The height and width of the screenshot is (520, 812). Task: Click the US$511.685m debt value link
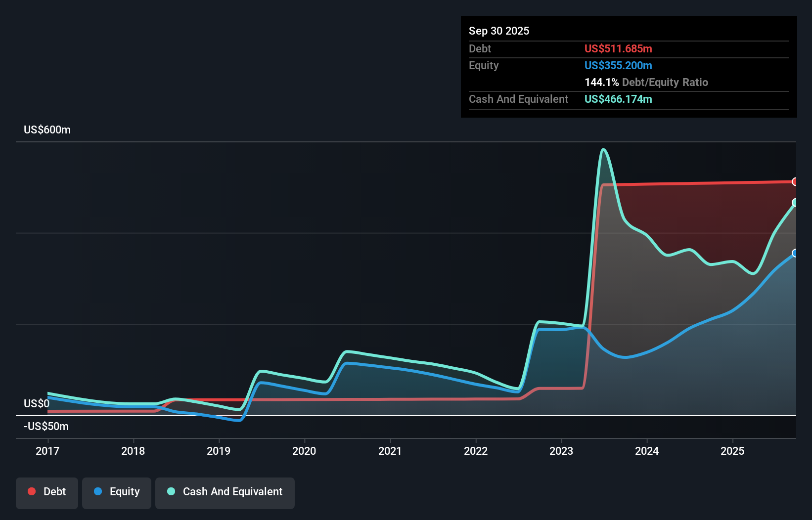[x=618, y=48]
